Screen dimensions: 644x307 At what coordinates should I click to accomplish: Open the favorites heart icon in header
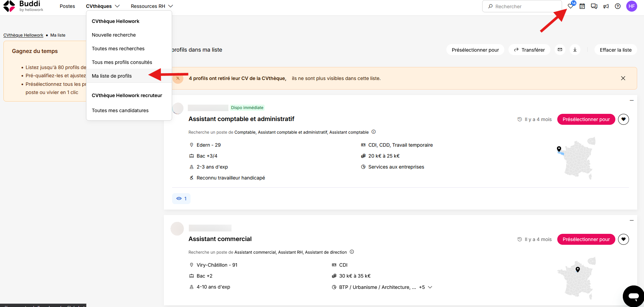tap(571, 6)
